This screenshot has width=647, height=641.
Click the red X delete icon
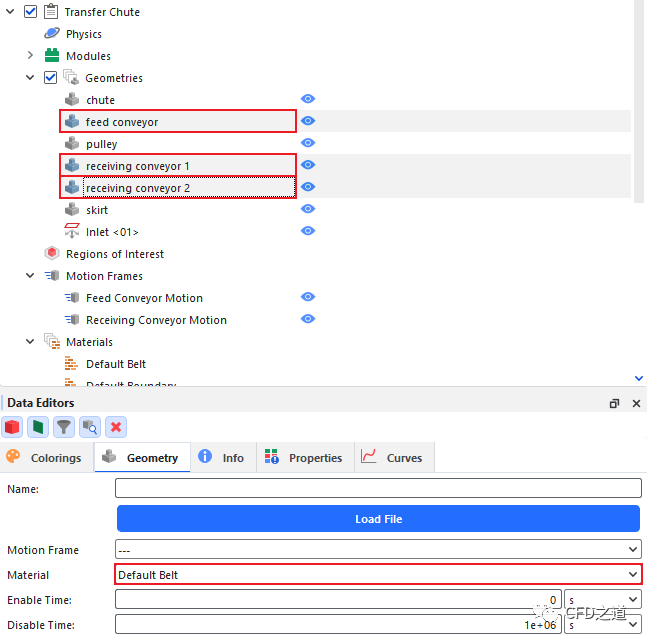click(x=116, y=427)
